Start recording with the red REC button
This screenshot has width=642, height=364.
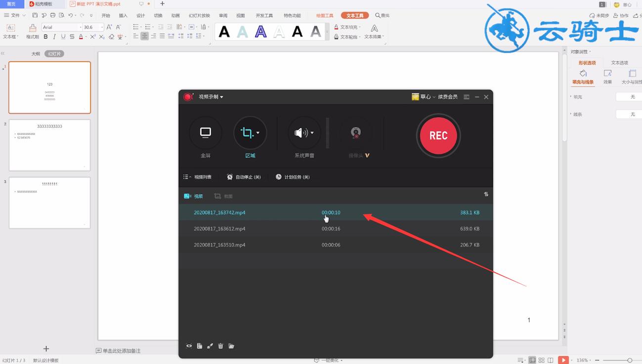tap(438, 136)
